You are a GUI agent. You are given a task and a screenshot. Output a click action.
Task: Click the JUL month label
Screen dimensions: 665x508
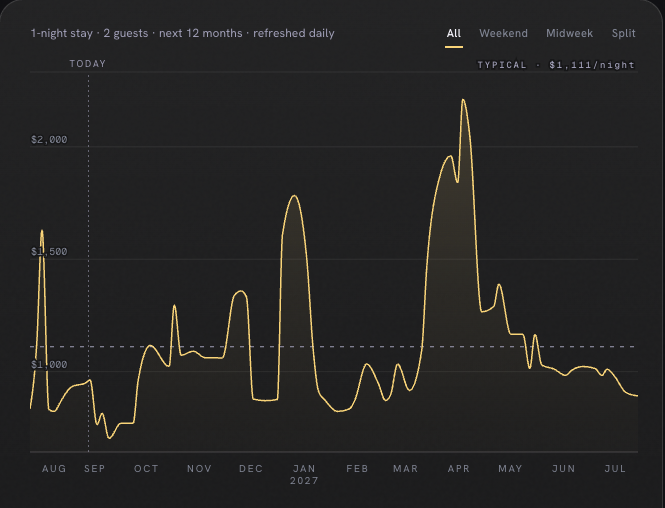coord(615,469)
